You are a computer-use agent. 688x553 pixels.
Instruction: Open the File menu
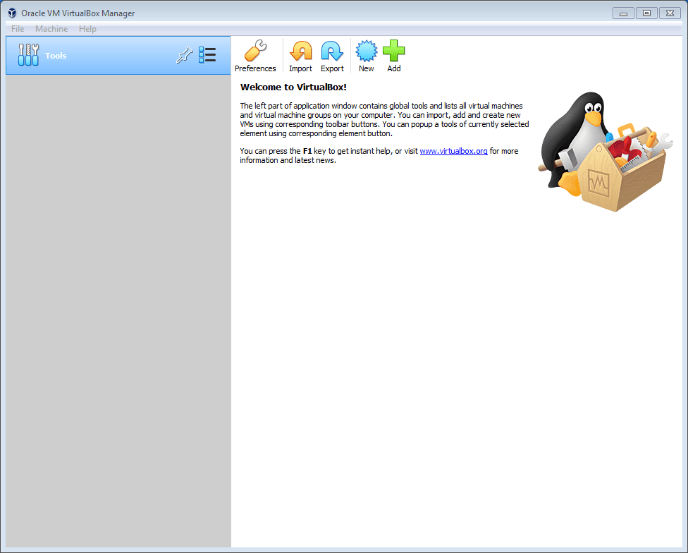pyautogui.click(x=18, y=29)
